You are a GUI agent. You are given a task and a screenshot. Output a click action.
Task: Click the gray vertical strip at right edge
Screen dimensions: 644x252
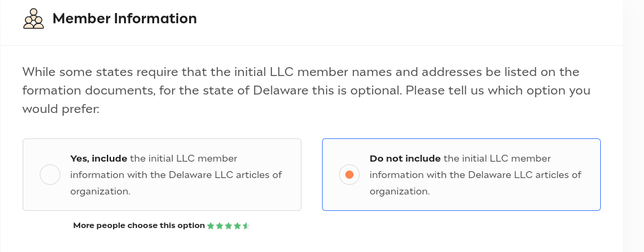tap(633, 126)
